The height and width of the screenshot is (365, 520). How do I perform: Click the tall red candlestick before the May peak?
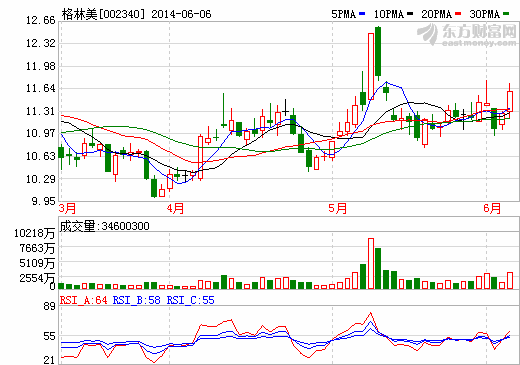[x=371, y=66]
